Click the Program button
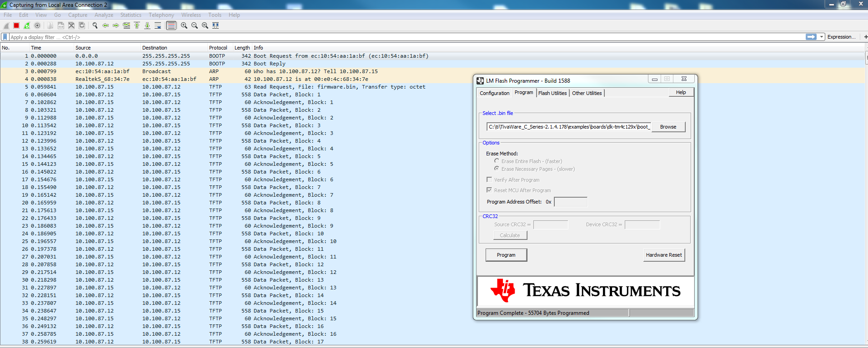The width and height of the screenshot is (868, 348). tap(506, 255)
